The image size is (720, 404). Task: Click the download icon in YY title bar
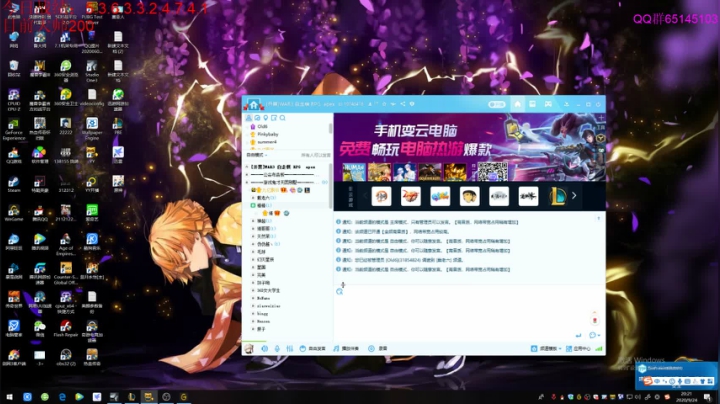[567, 104]
